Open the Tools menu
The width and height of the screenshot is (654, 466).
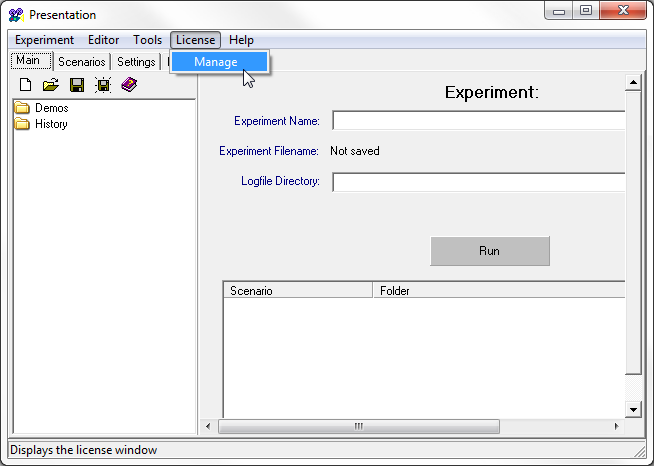147,40
